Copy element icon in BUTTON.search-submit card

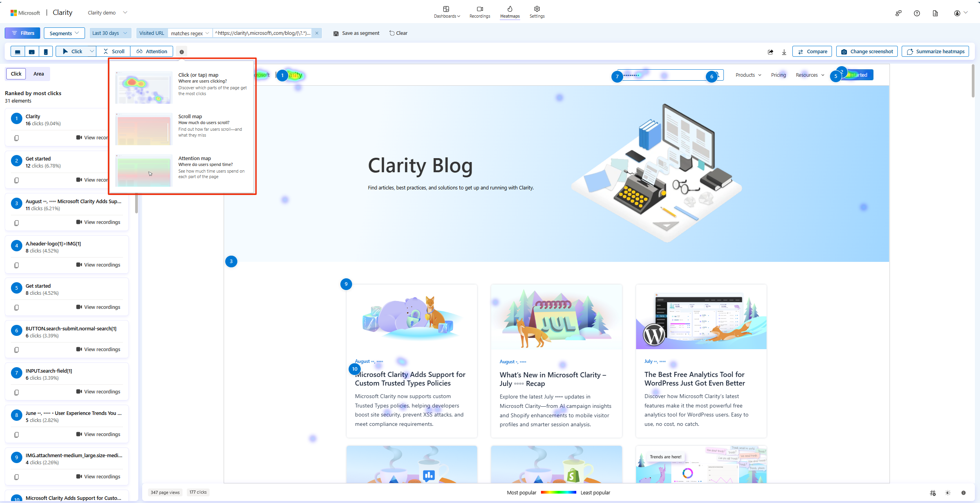coord(16,350)
